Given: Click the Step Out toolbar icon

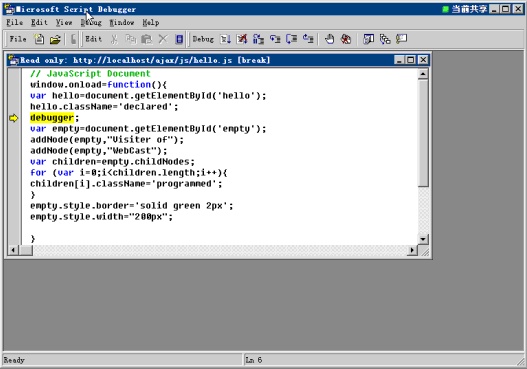Looking at the screenshot, I should click(x=308, y=39).
